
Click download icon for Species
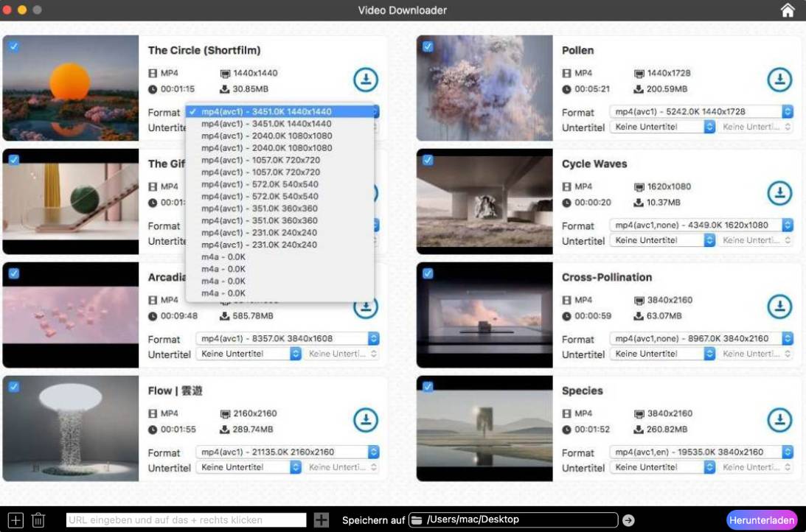779,420
